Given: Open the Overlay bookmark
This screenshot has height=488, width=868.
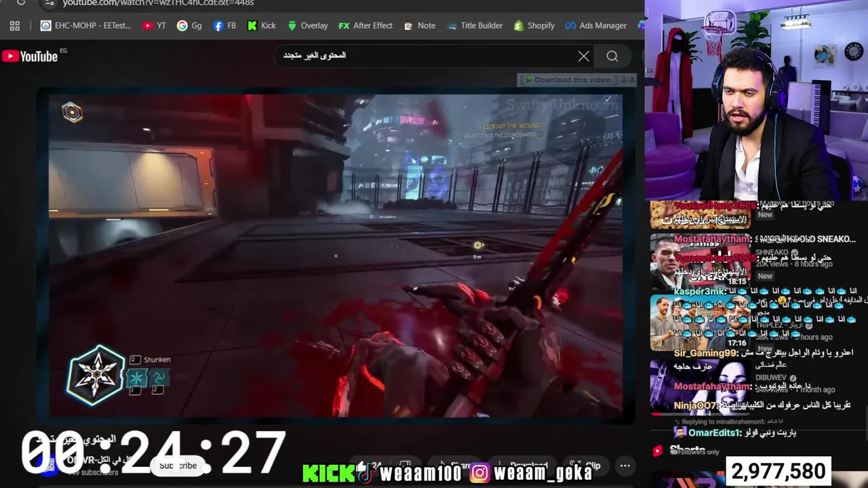Looking at the screenshot, I should pos(307,26).
